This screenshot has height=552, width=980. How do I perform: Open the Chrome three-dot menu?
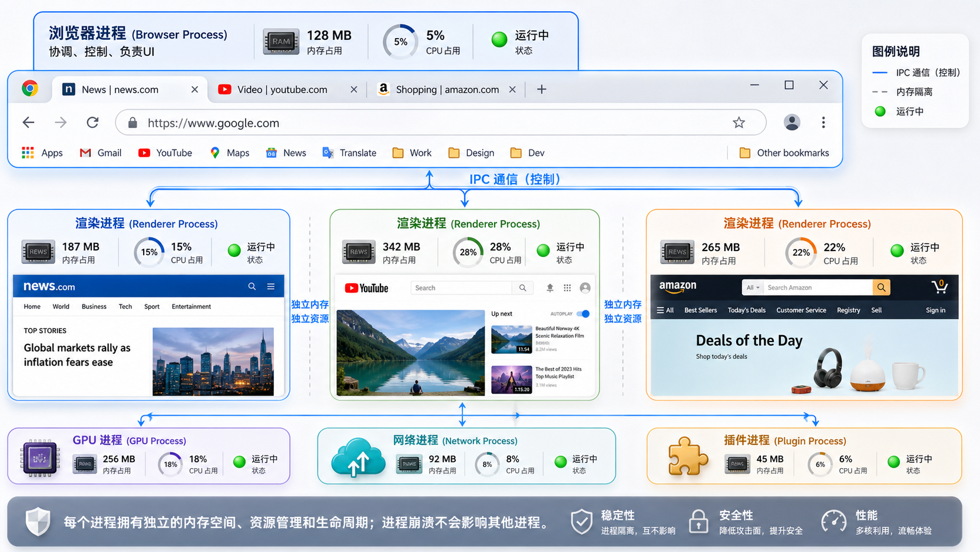click(824, 122)
